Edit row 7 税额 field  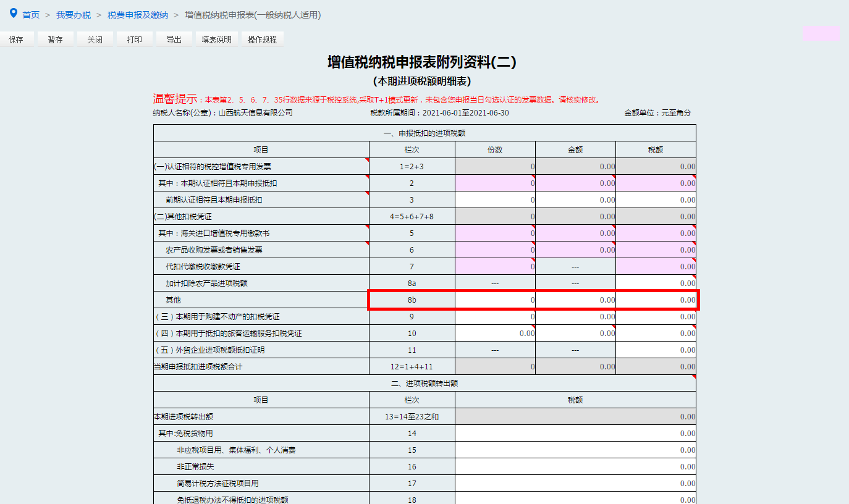click(656, 267)
